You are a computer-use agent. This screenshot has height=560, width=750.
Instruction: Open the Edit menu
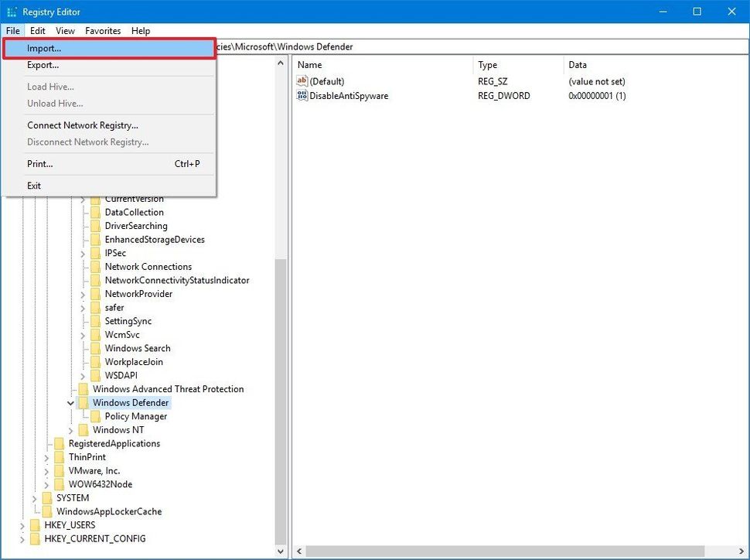36,31
